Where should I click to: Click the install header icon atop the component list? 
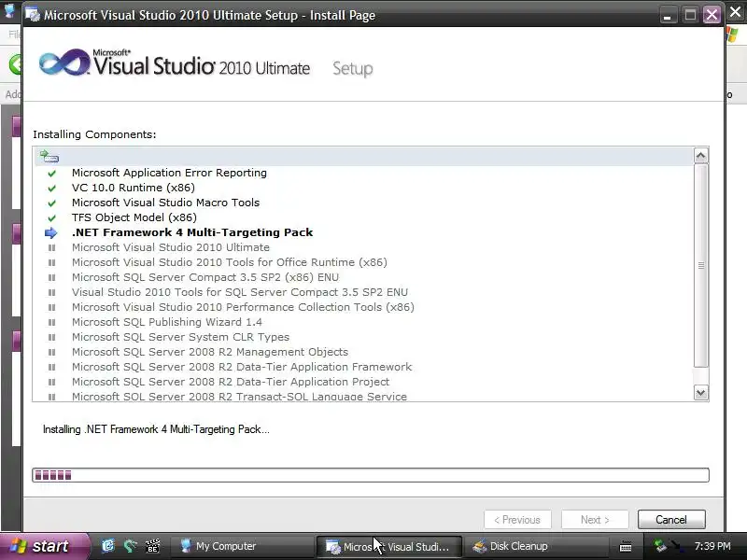[49, 156]
